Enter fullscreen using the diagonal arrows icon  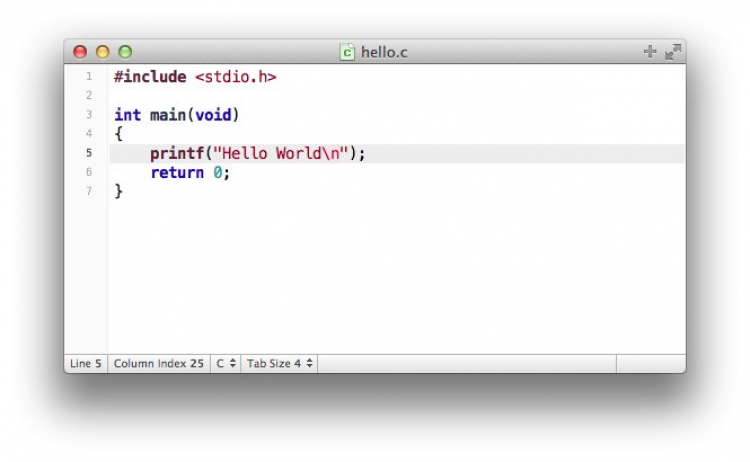click(x=673, y=52)
